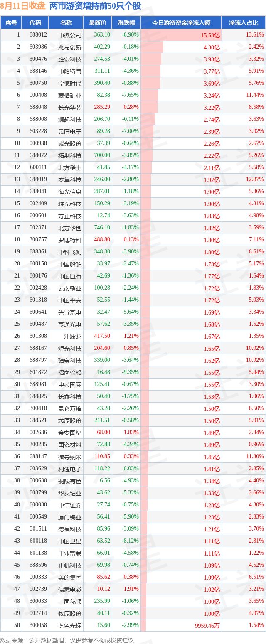The width and height of the screenshot is (266, 644).
Task: Click the 今日游资资金净流入额 header
Action: (181, 23)
